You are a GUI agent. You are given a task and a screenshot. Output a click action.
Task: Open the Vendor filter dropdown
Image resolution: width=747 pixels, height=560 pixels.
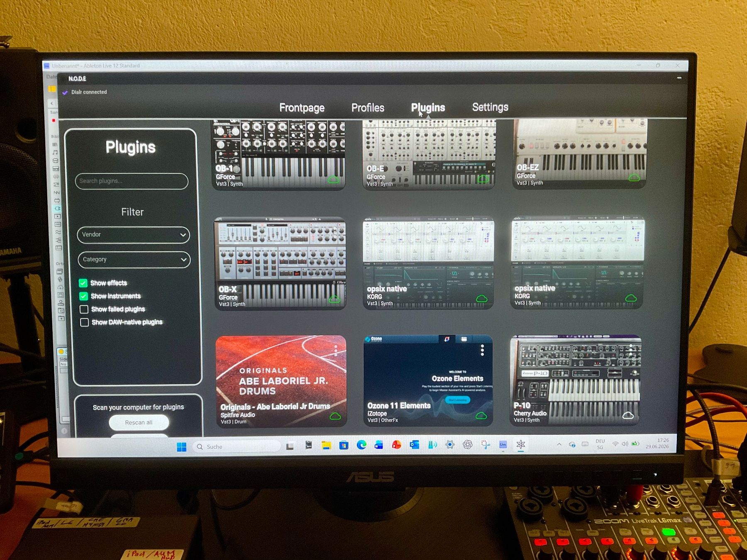coord(133,235)
